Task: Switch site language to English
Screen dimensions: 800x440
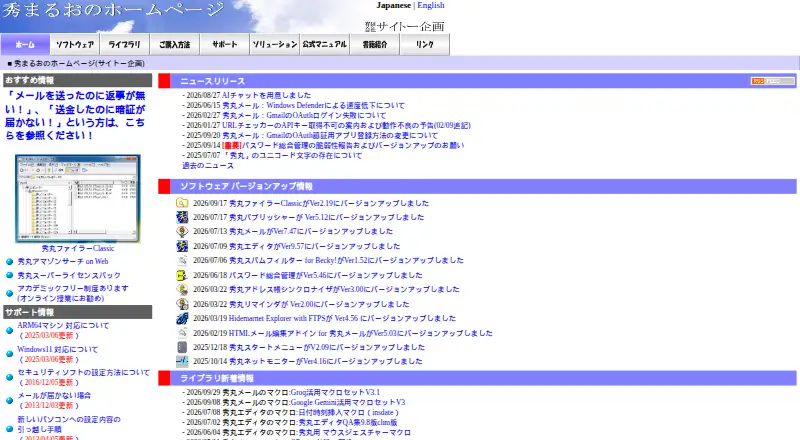Action: click(431, 5)
